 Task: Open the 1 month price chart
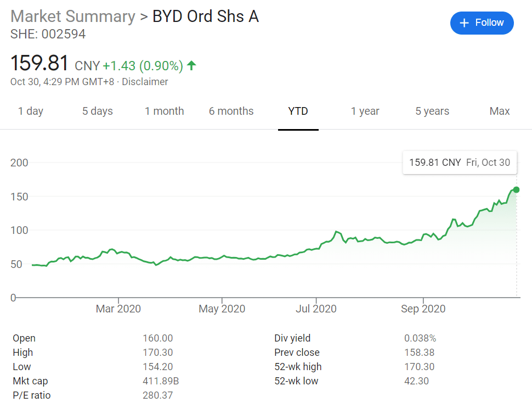(x=164, y=111)
